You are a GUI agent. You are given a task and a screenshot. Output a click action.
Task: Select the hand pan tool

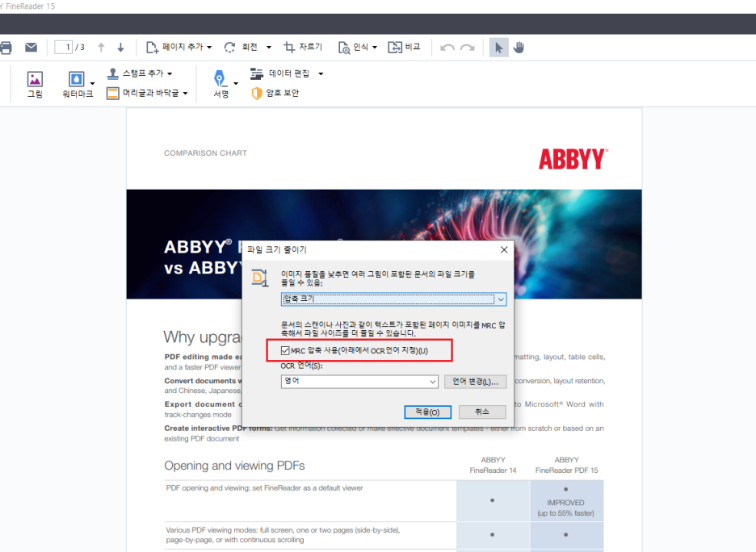click(519, 47)
